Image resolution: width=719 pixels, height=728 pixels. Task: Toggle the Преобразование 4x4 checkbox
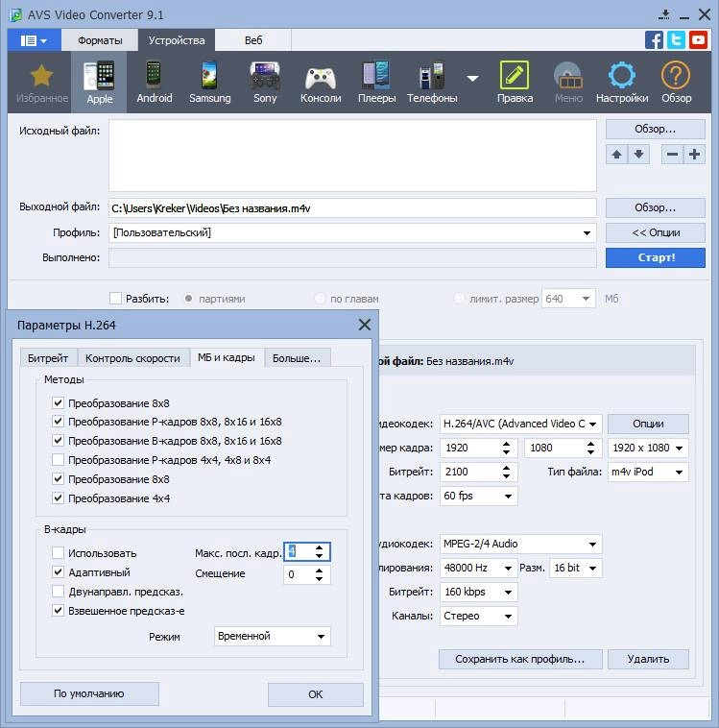58,498
